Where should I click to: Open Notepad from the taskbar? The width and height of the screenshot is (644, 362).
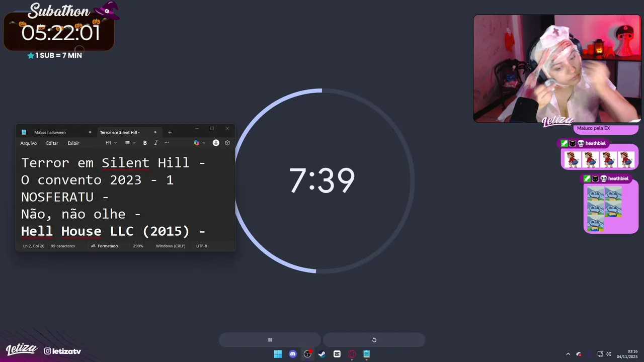[367, 354]
